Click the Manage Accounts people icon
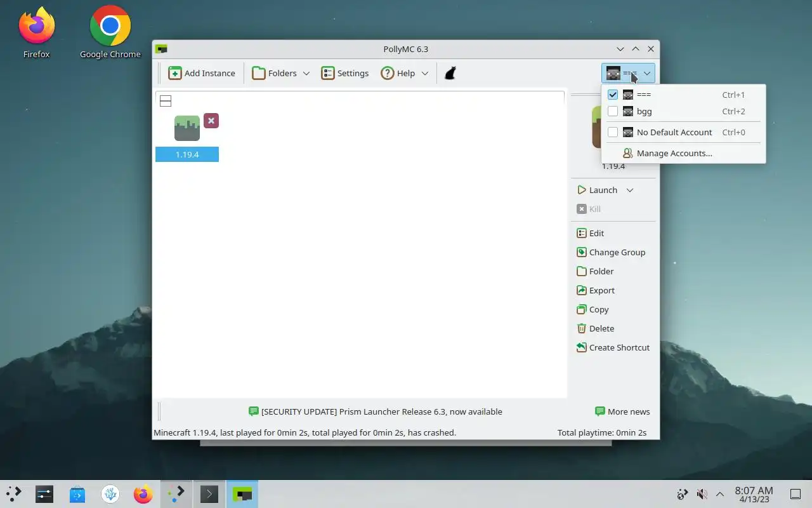This screenshot has width=812, height=508. [x=628, y=153]
